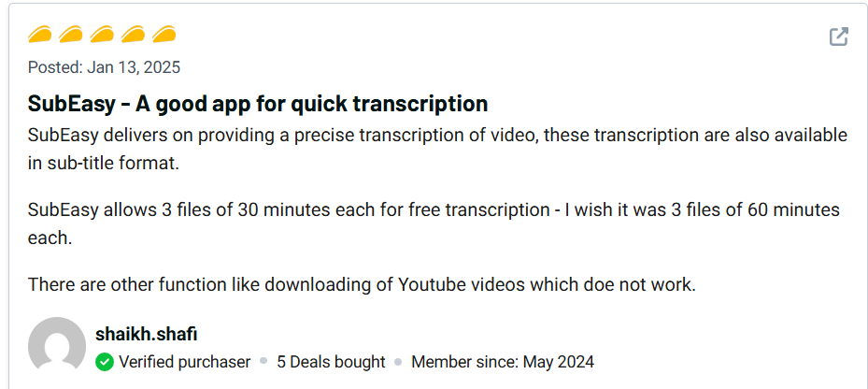Click the paragraph about precise transcription of video
This screenshot has width=868, height=389.
(x=437, y=149)
